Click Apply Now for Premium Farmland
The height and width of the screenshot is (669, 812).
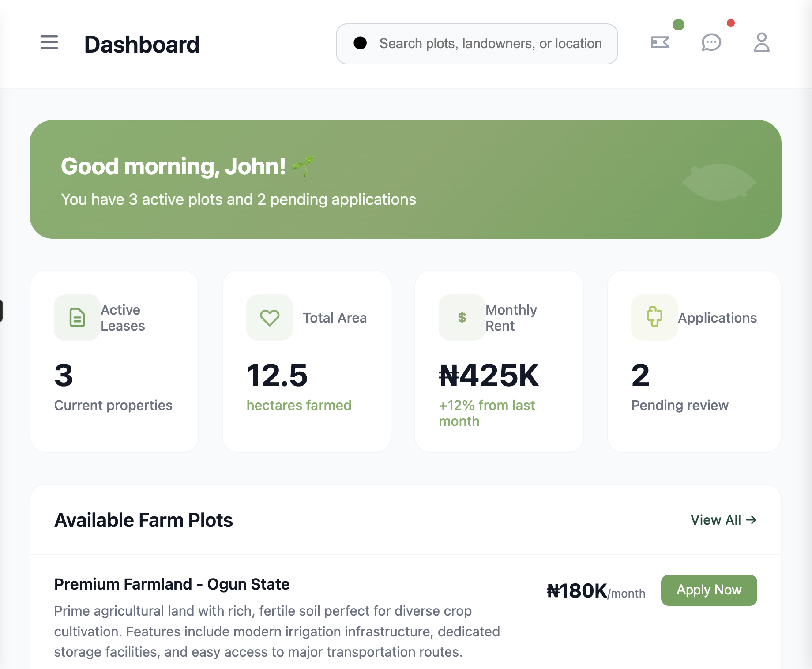click(708, 590)
